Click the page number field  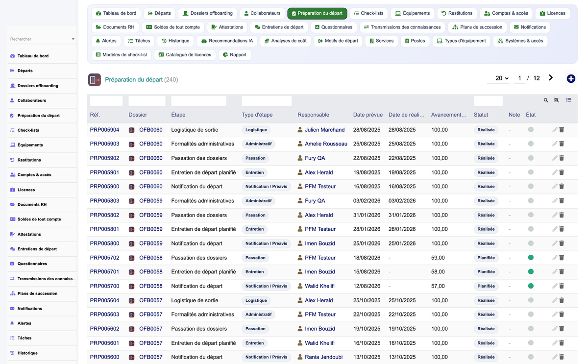coord(519,78)
